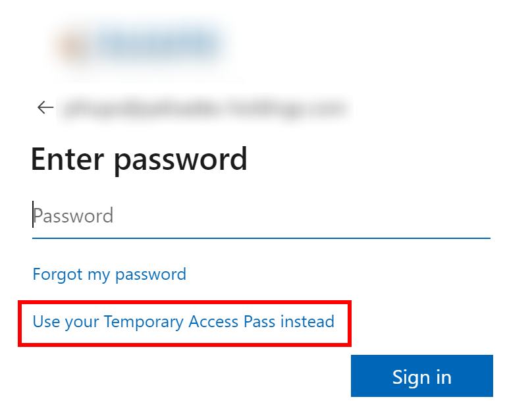This screenshot has height=420, width=532.
Task: Focus the Password placeholder text
Action: click(x=73, y=216)
